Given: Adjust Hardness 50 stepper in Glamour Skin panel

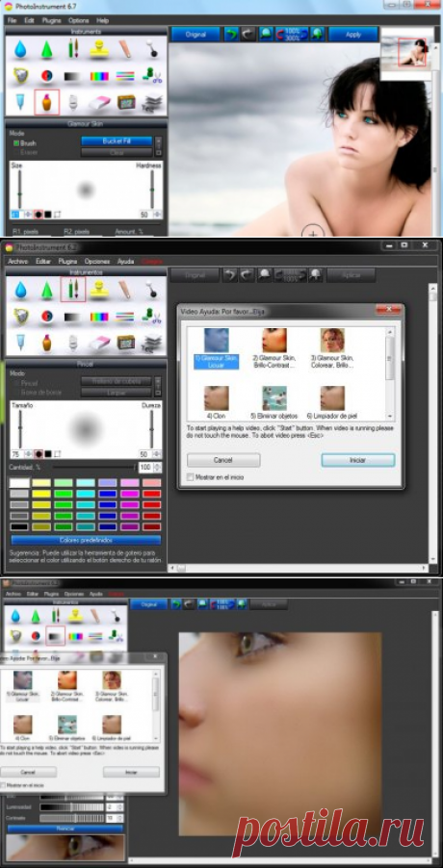Looking at the screenshot, I should [158, 215].
